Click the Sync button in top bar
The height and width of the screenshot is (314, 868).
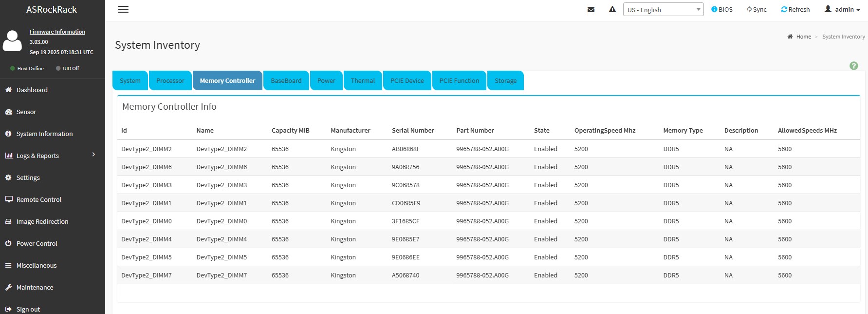757,10
